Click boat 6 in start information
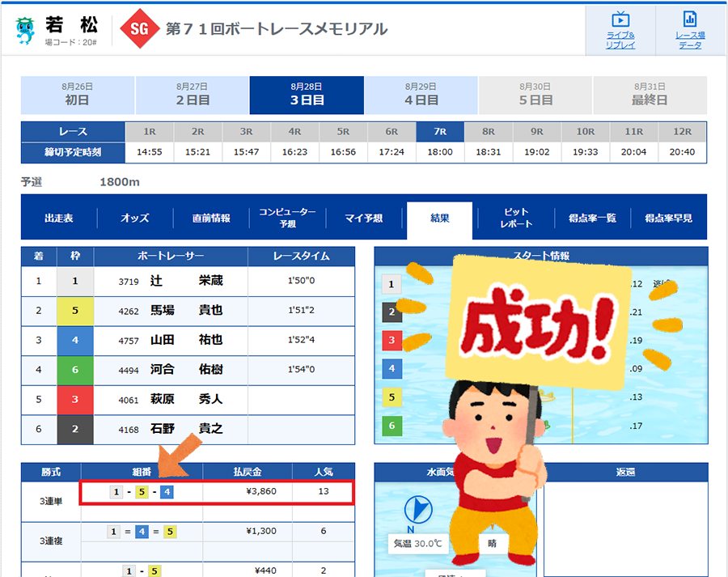The width and height of the screenshot is (728, 577). coord(392,426)
